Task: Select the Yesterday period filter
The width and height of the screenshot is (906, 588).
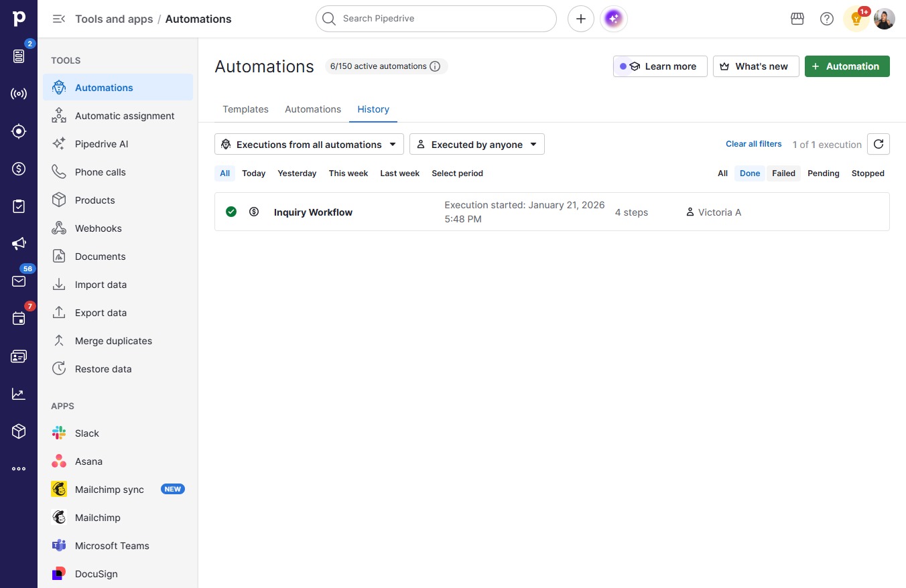Action: pyautogui.click(x=297, y=173)
